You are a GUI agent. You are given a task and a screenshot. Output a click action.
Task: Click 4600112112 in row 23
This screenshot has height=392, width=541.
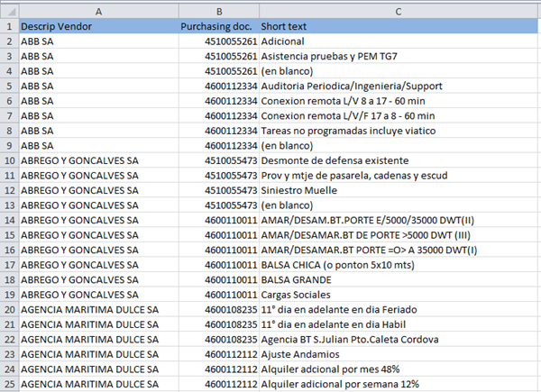(x=219, y=354)
